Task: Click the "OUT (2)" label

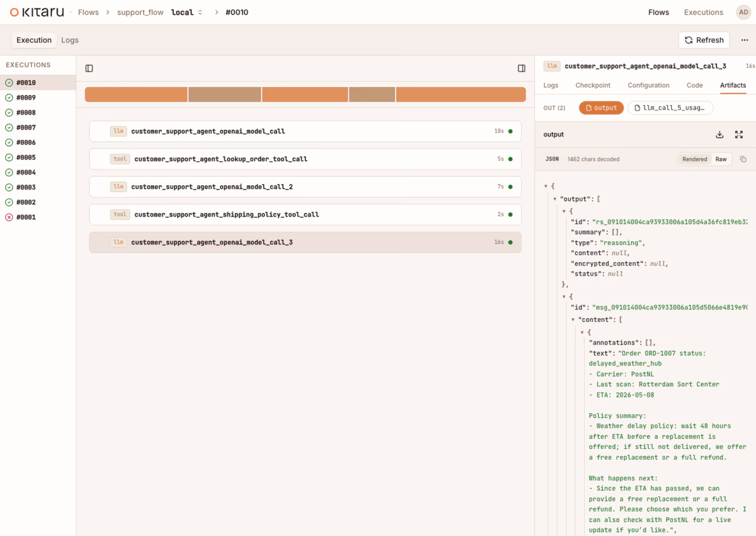Action: pos(554,108)
